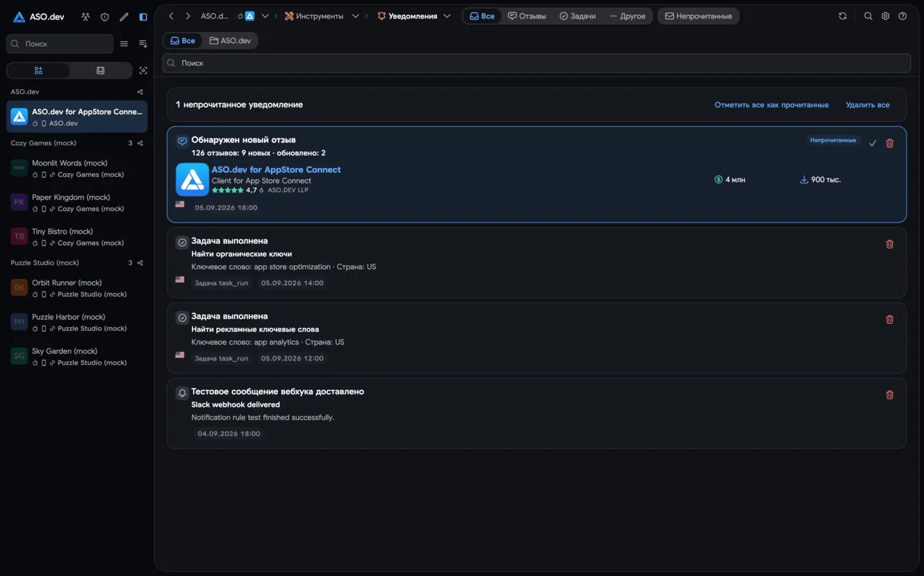The width and height of the screenshot is (924, 576).
Task: Mark the new review notification as read
Action: click(873, 143)
